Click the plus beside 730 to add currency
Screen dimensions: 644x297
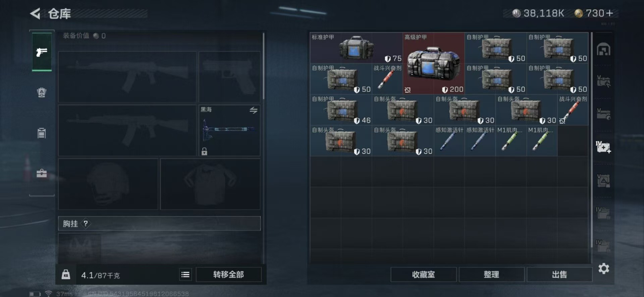click(610, 13)
